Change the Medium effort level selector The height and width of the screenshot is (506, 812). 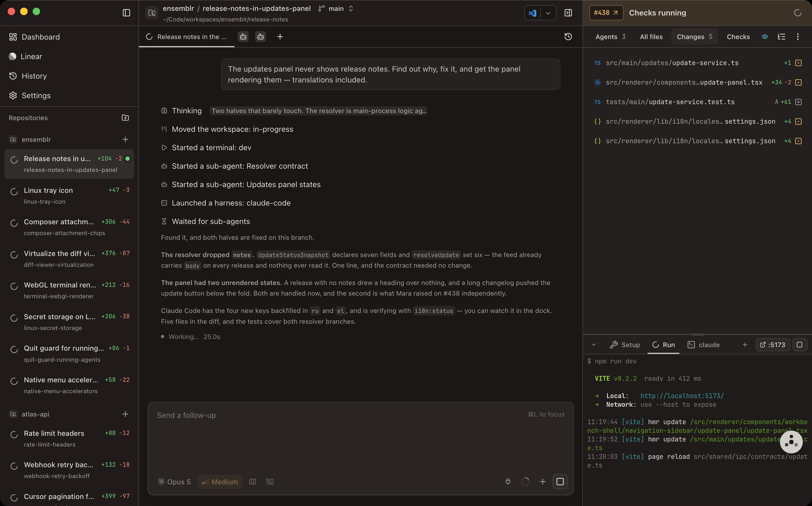pos(220,482)
